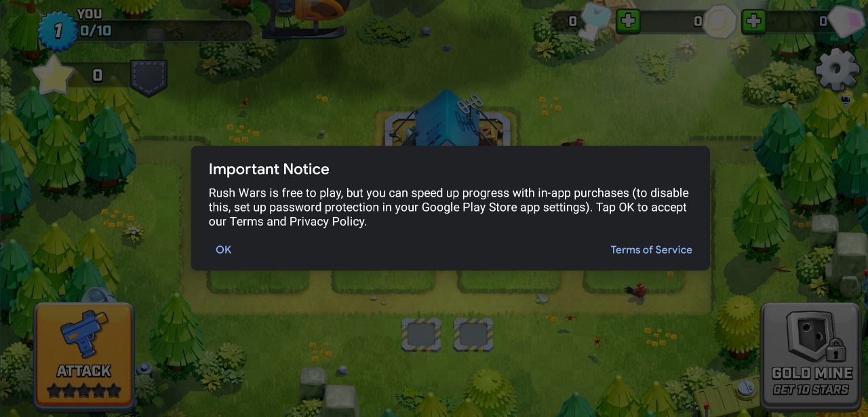This screenshot has height=417, width=868.
Task: Tap the red chicken on path
Action: [635, 292]
